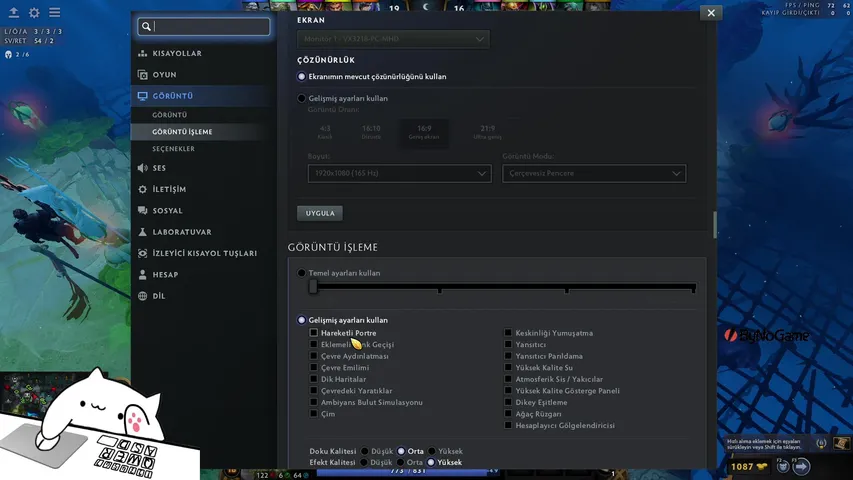Image resolution: width=853 pixels, height=480 pixels.
Task: Toggle Dik Haritalar checkbox
Action: [313, 379]
